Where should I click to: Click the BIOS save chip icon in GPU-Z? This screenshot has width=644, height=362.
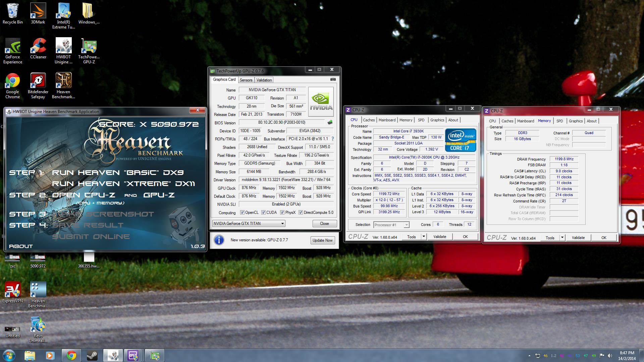330,122
